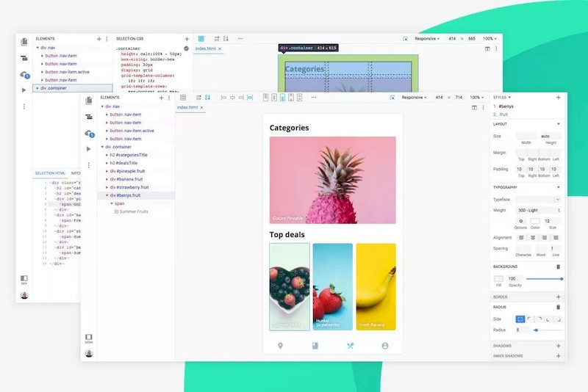Add new style rule with Styles plus icon
Image resolution: width=588 pixels, height=392 pixels.
coord(559,98)
